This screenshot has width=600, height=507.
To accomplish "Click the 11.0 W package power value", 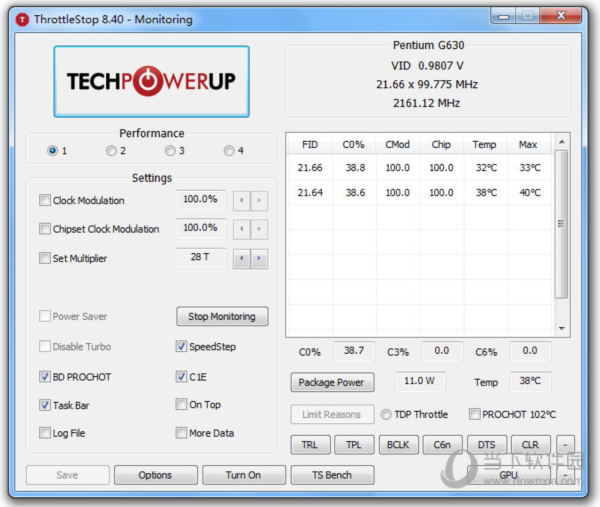I will [420, 381].
